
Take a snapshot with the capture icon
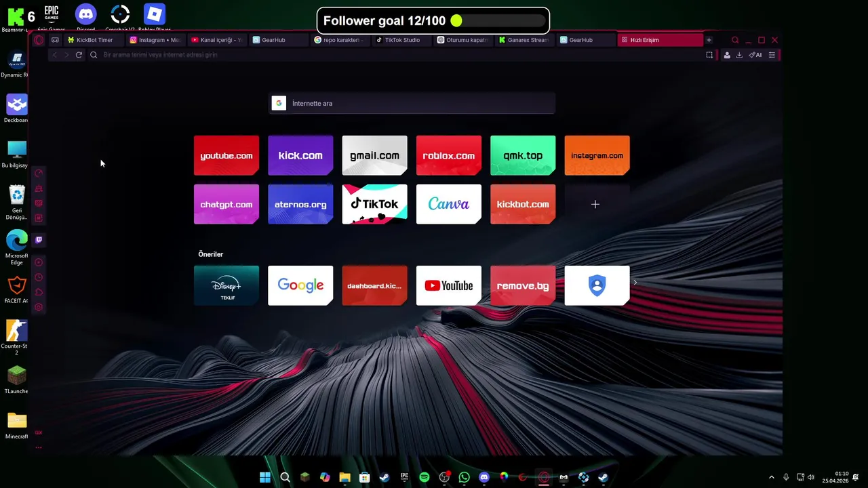(x=709, y=55)
